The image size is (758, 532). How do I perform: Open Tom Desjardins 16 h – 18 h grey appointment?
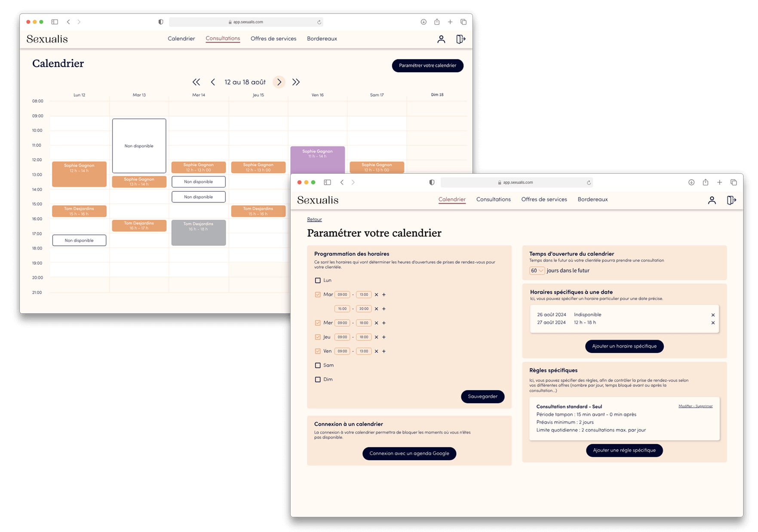(x=199, y=233)
